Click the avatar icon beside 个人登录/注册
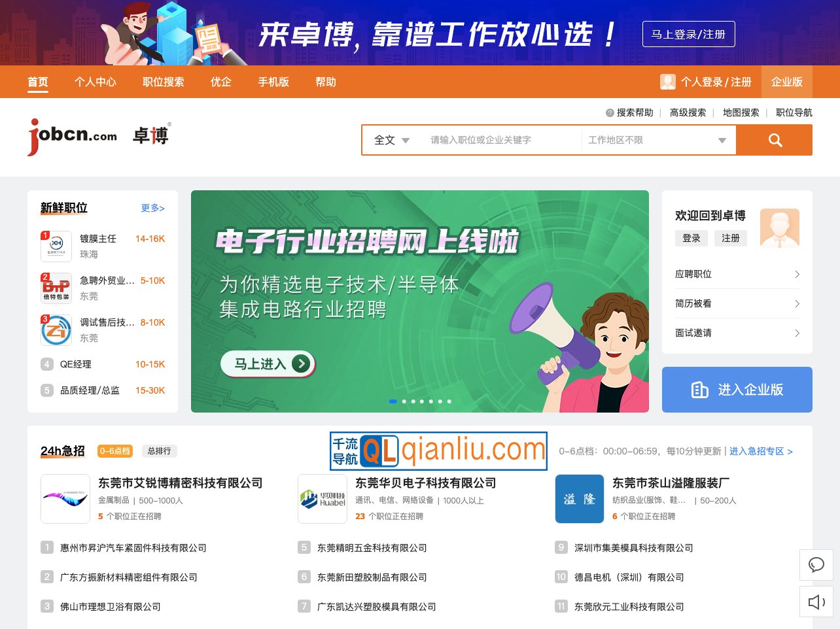Screen dimensions: 840x629 [668, 82]
